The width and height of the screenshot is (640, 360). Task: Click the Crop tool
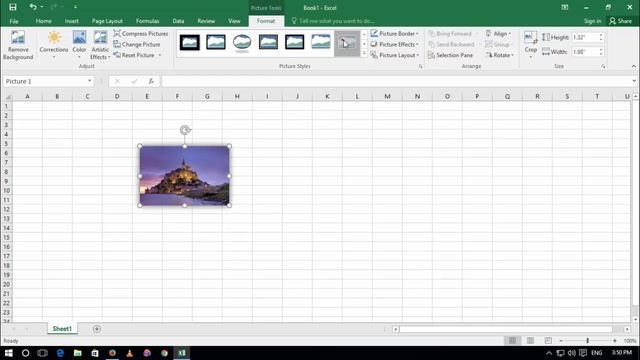pyautogui.click(x=531, y=44)
